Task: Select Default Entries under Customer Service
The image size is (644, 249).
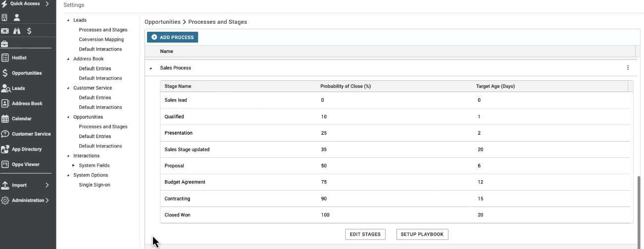Action: (x=95, y=98)
